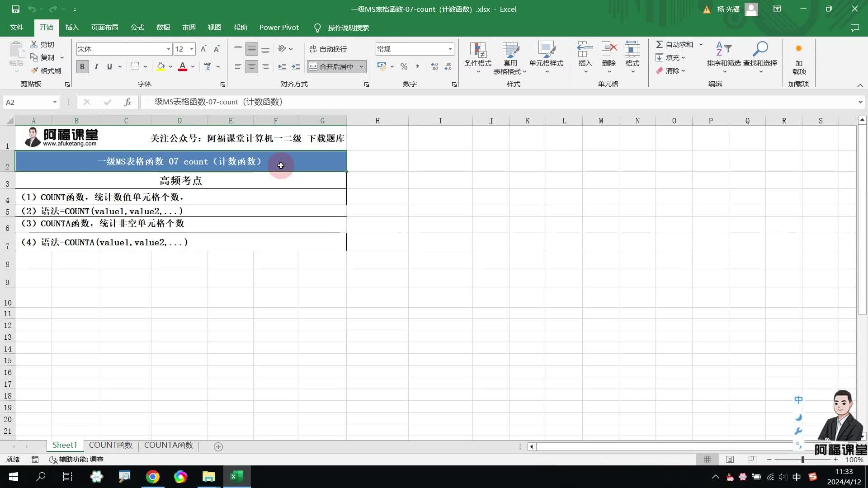Click the insert function fx icon

tap(127, 102)
